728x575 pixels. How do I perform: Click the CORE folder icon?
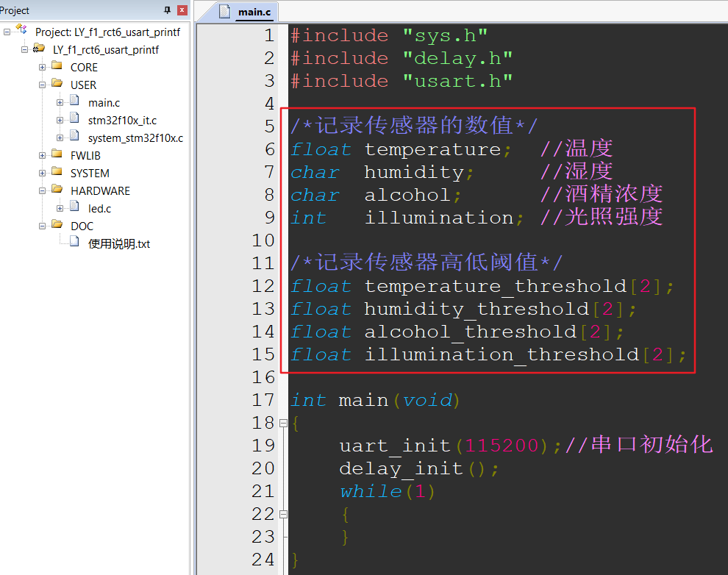pos(57,67)
